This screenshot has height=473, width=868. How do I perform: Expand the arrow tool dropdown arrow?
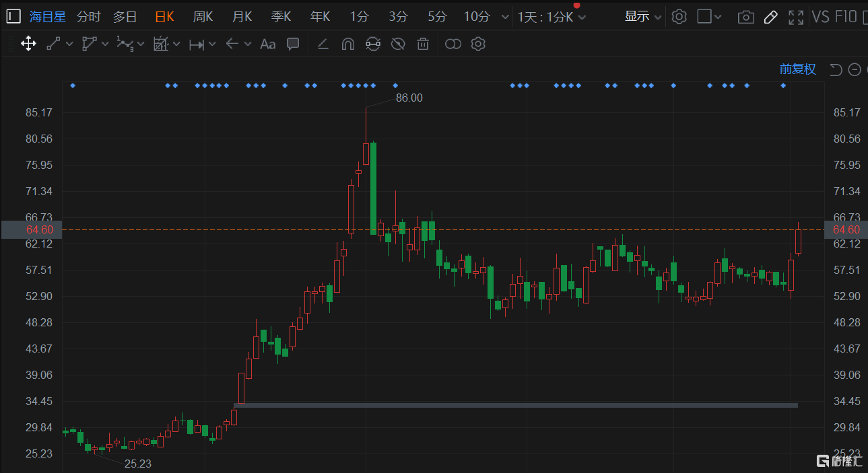click(x=248, y=44)
